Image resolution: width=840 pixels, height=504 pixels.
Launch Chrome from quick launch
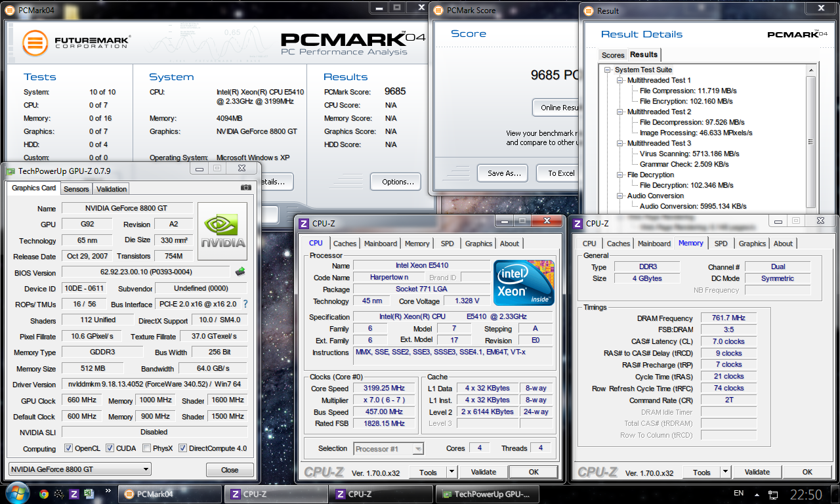44,494
